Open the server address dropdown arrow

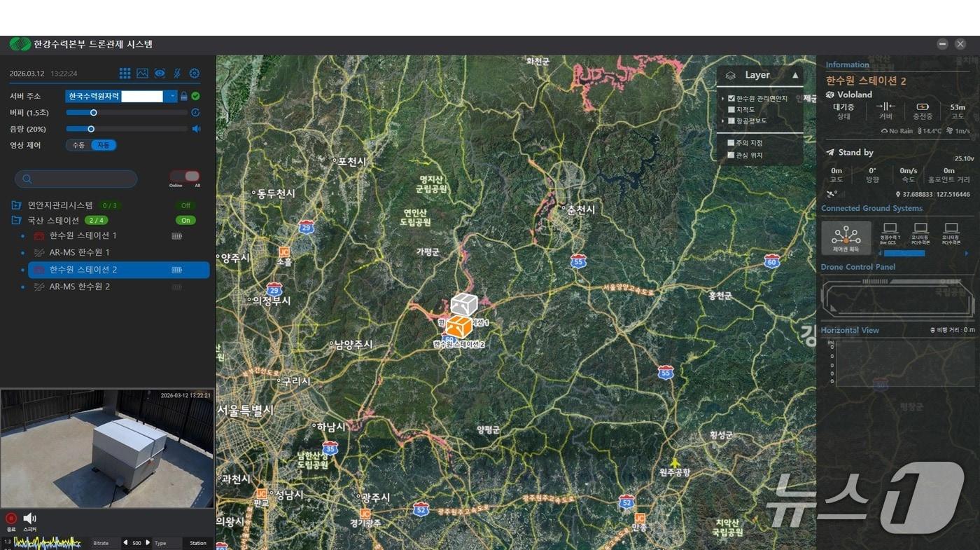tap(172, 96)
